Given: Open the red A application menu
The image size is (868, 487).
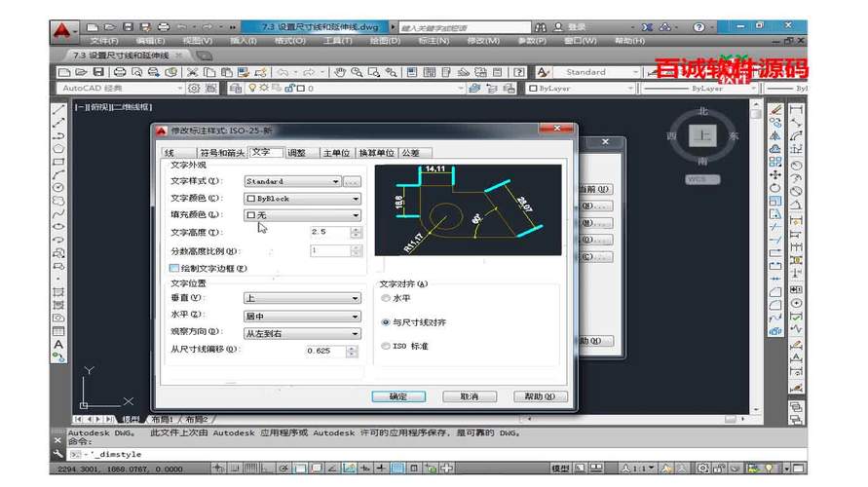Looking at the screenshot, I should tap(62, 31).
